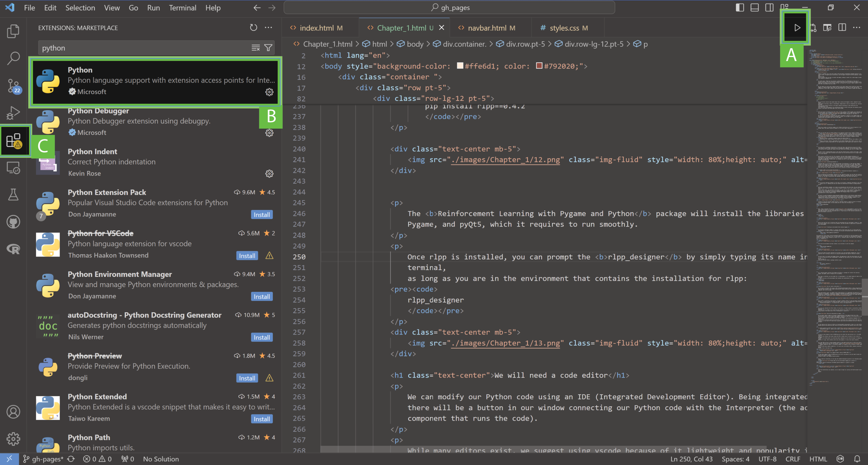The width and height of the screenshot is (868, 465).
Task: Click the #792020 text color swatch
Action: point(539,66)
